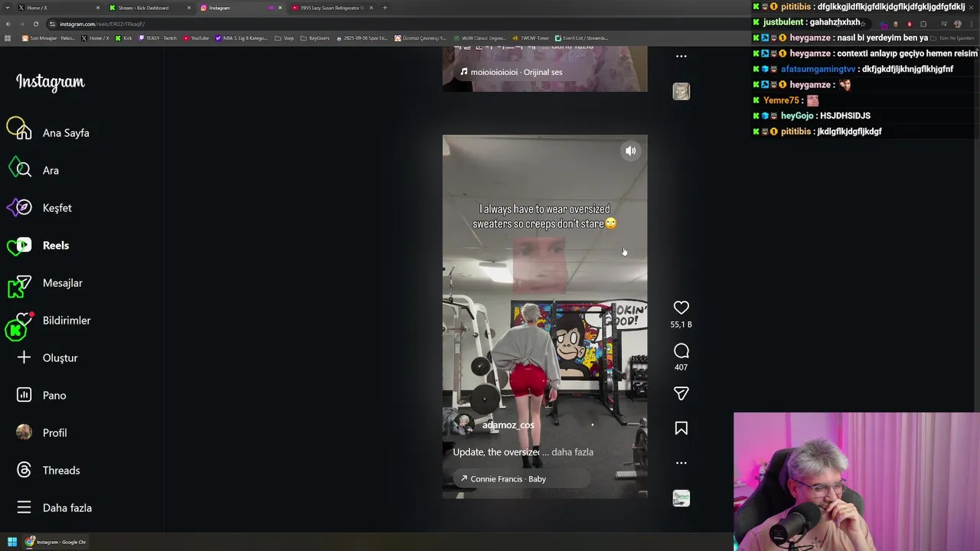Open Bildirimler notifications

[x=54, y=321]
